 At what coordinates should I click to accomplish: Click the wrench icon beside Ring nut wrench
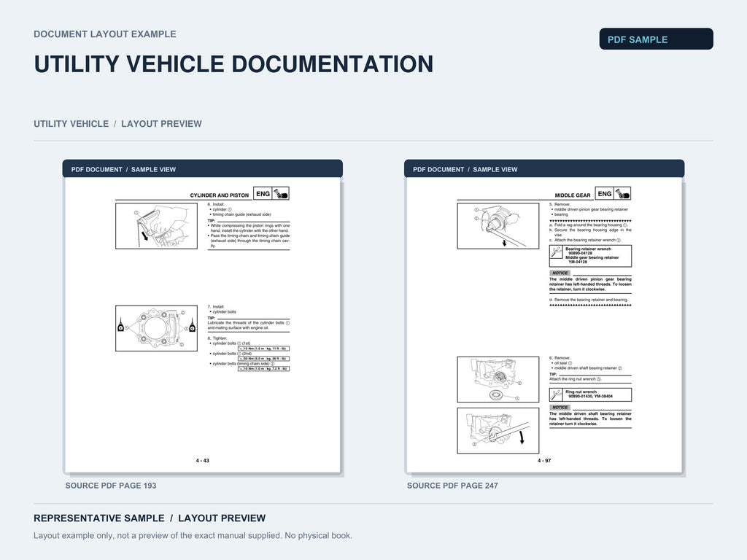click(x=556, y=394)
